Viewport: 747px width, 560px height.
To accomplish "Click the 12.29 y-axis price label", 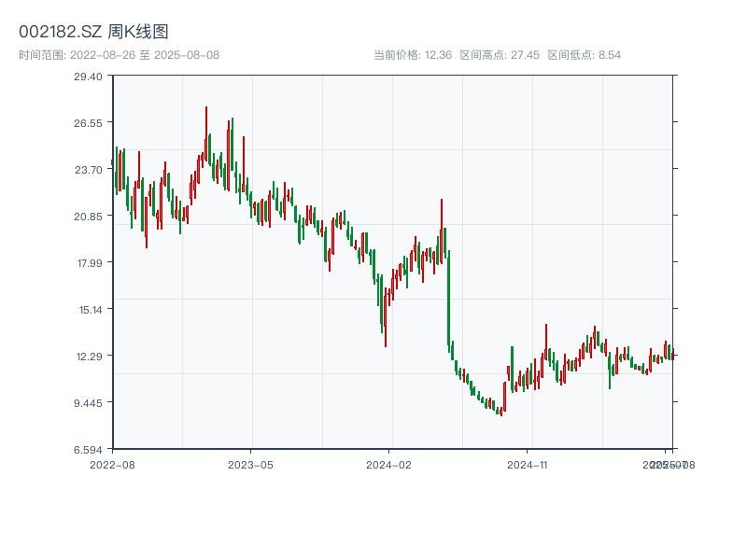I will 88,356.
